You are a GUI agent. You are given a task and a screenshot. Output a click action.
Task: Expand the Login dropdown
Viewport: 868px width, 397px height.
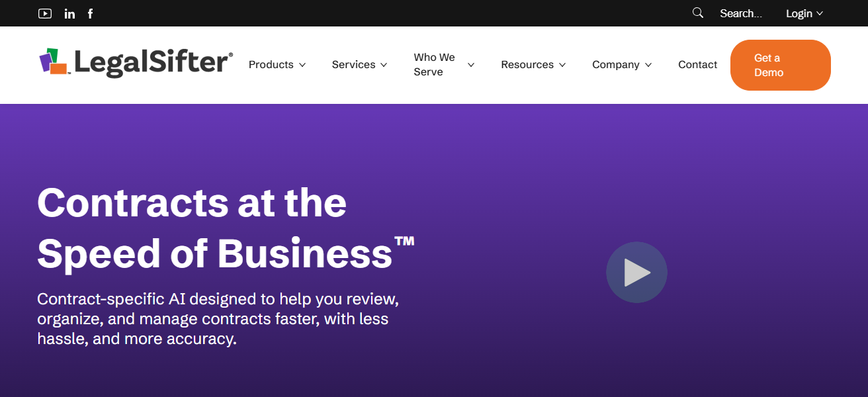(x=804, y=13)
